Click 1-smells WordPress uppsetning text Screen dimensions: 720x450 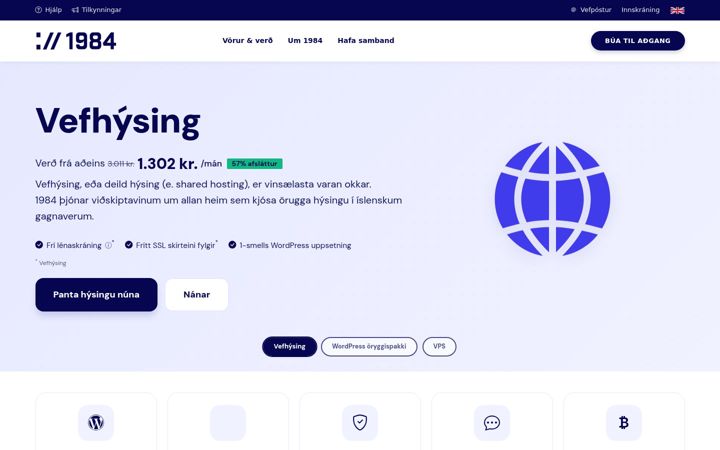pyautogui.click(x=295, y=245)
